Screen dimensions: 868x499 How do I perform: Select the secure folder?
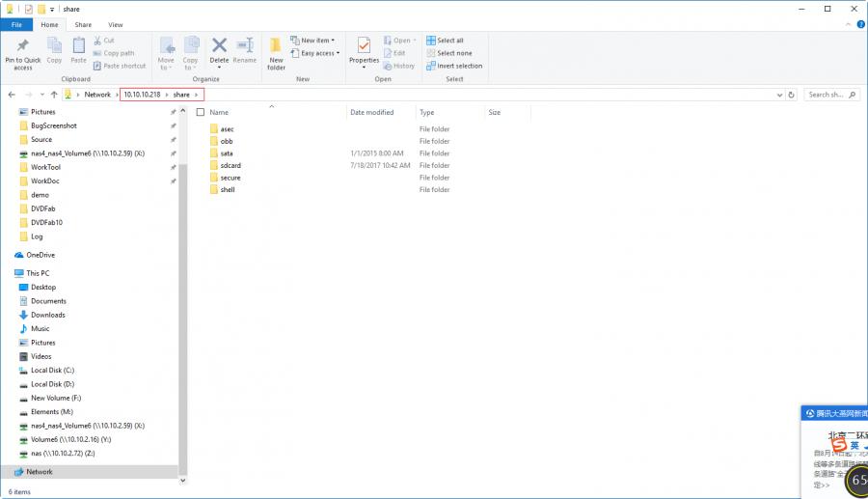[231, 178]
